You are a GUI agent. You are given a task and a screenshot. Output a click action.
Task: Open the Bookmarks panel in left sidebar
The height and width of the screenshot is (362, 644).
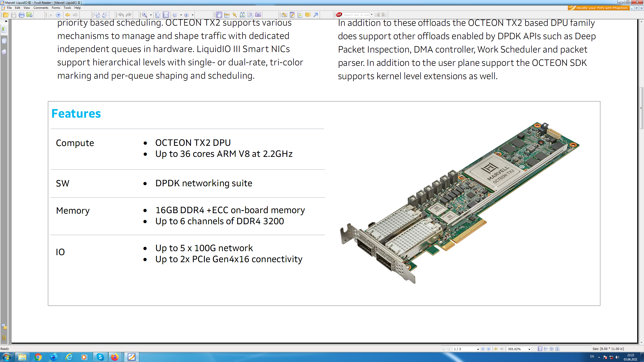tap(4, 30)
